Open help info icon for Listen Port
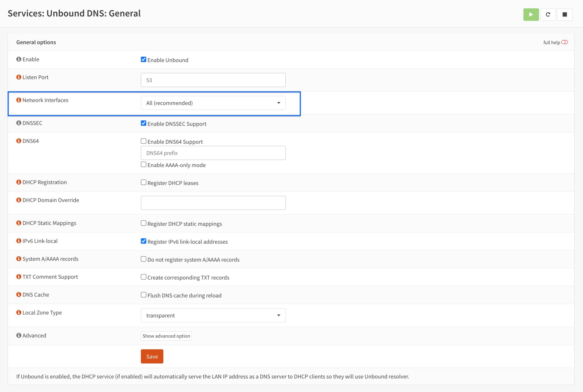This screenshot has width=583, height=392. point(19,77)
